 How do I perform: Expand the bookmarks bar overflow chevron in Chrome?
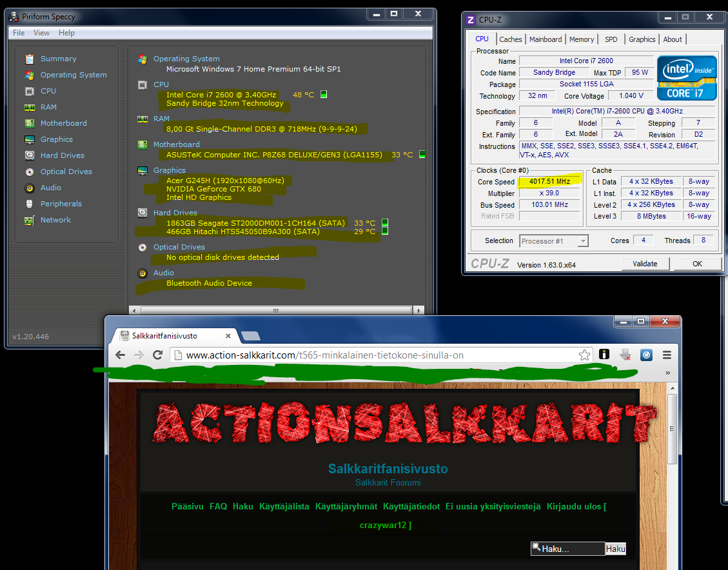[667, 373]
